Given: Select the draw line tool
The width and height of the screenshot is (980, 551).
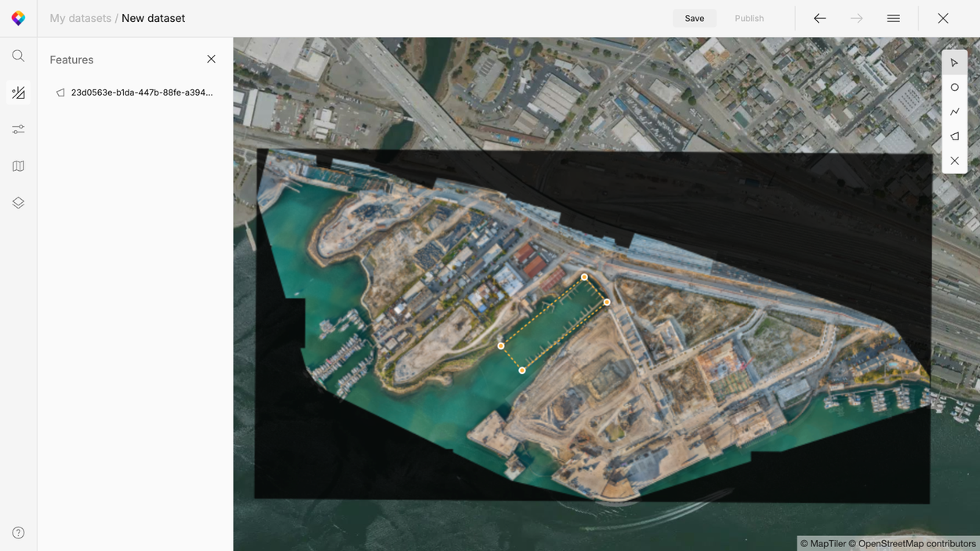Looking at the screenshot, I should click(x=954, y=111).
